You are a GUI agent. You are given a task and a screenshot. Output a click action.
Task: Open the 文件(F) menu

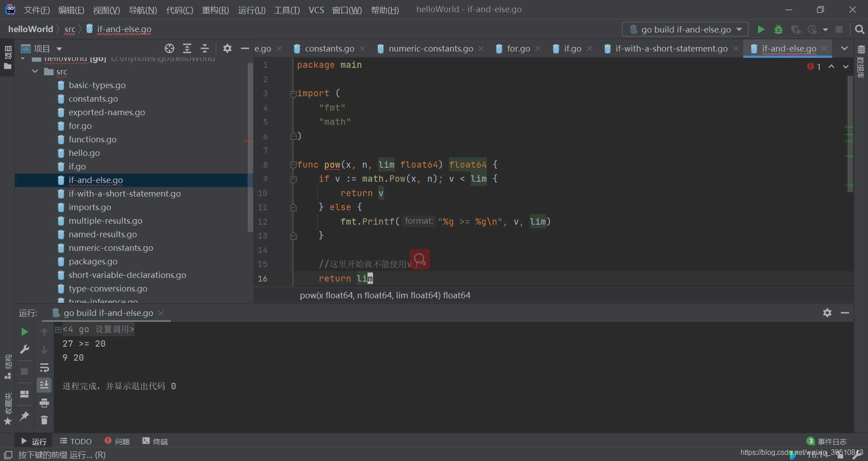tap(37, 10)
